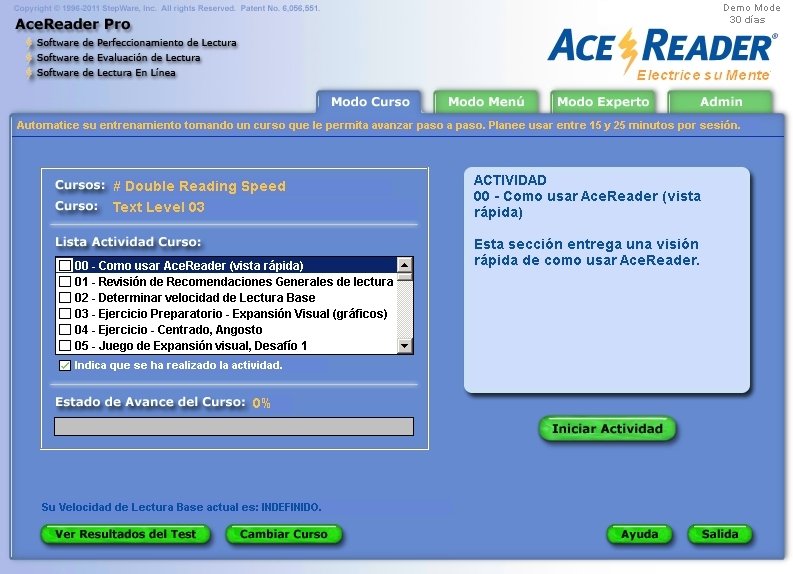Image resolution: width=793 pixels, height=574 pixels.
Task: Select '05 - Juego de Expansión visual, Desafío 1'
Action: coord(226,346)
